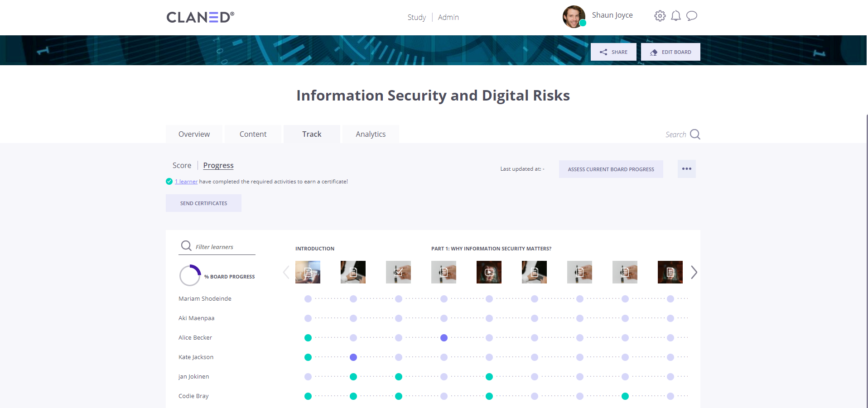Image resolution: width=868 pixels, height=408 pixels.
Task: Click the Share button
Action: pyautogui.click(x=613, y=52)
